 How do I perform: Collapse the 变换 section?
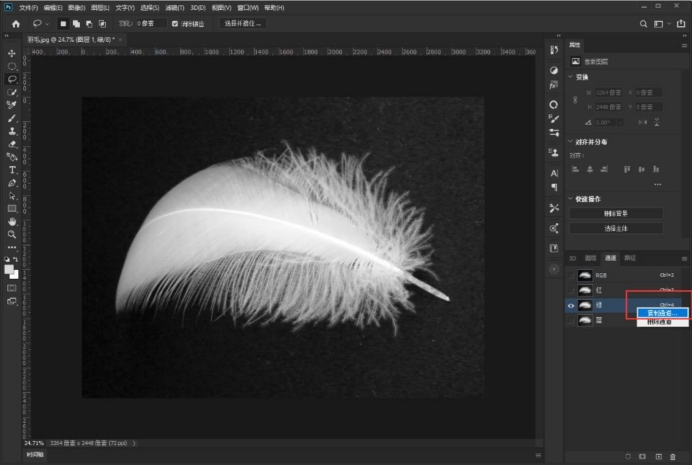tap(570, 77)
